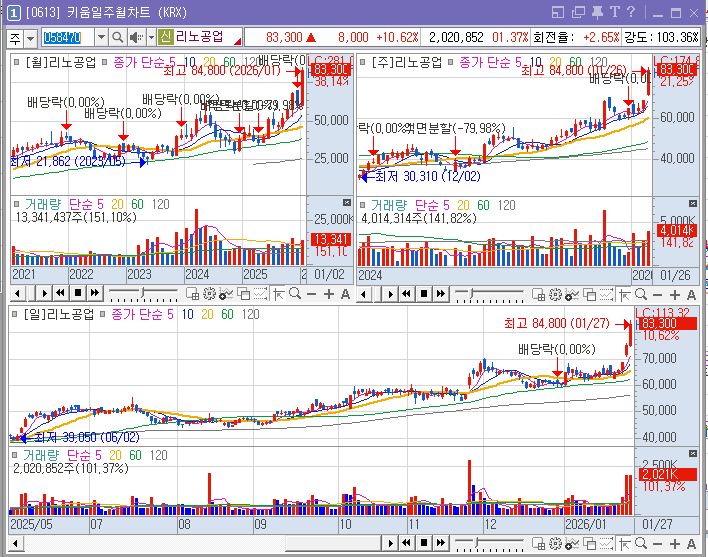
Task: Click minus zoom-out in monthly chart toolbar
Action: tap(312, 295)
